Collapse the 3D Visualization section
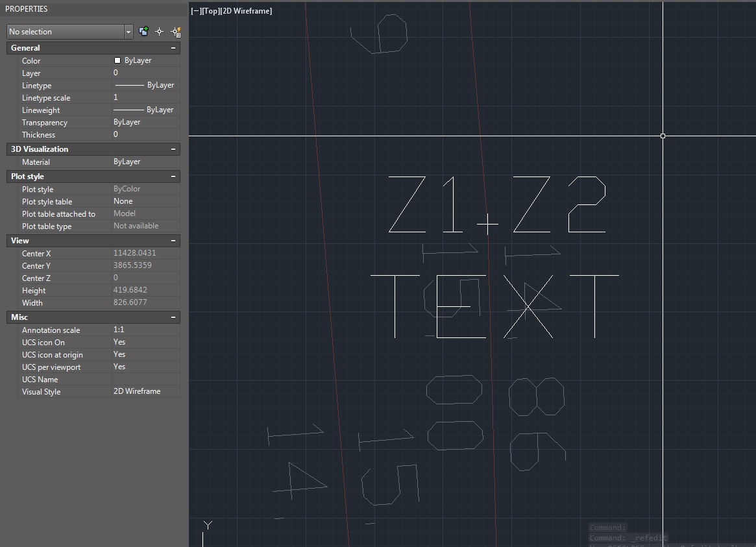Screen dimensions: 756x547 pos(173,149)
